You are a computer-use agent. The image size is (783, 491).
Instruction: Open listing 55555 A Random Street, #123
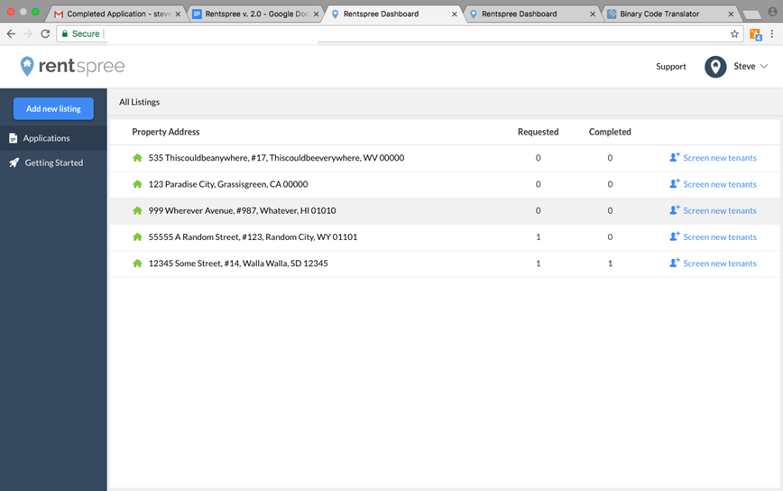tap(253, 237)
